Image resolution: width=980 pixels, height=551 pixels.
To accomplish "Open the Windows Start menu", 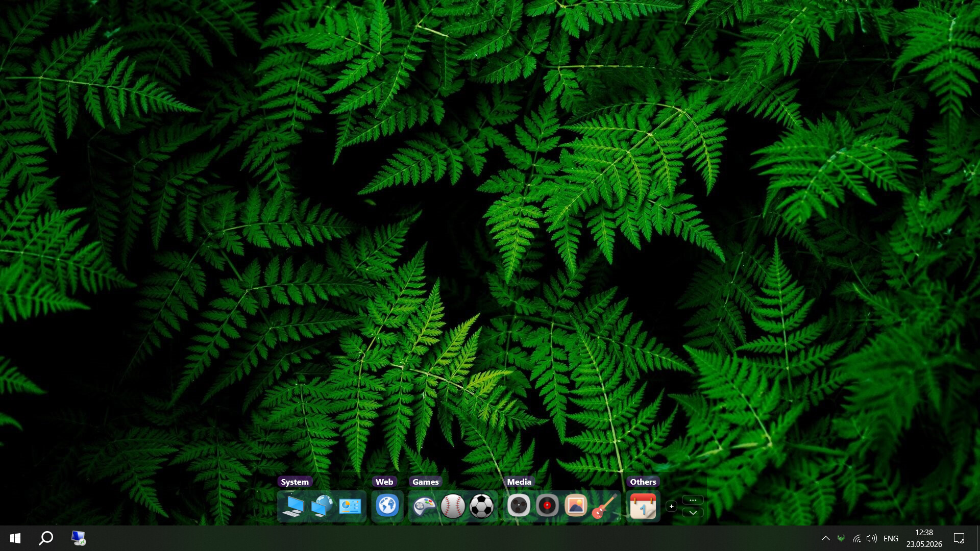I will (x=15, y=538).
